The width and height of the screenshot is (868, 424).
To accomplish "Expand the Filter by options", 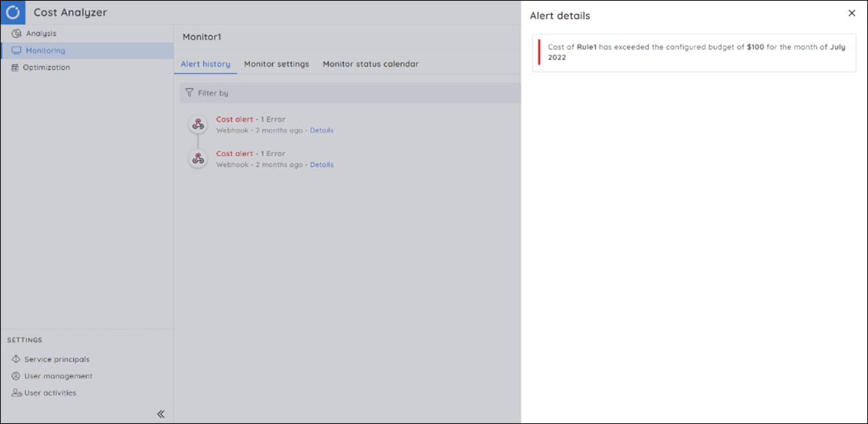I will tap(207, 92).
